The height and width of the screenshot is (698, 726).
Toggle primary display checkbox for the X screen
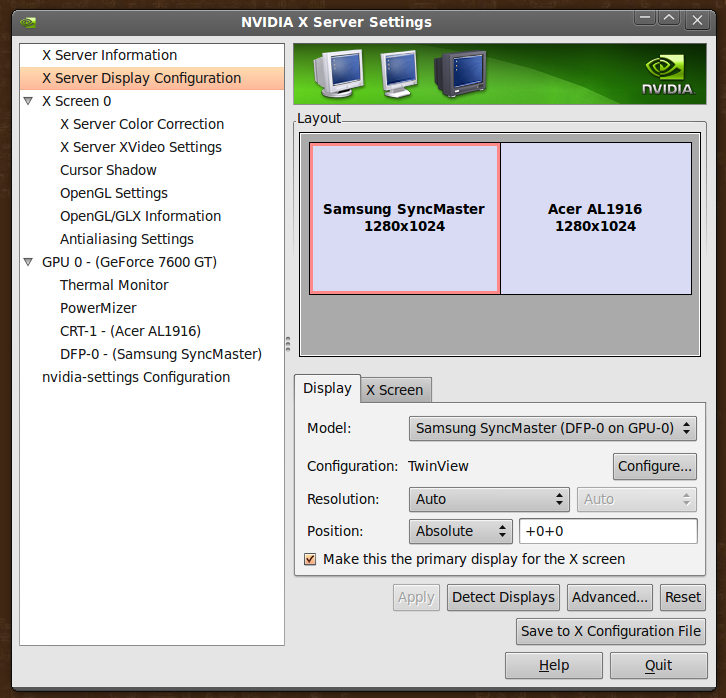click(310, 559)
